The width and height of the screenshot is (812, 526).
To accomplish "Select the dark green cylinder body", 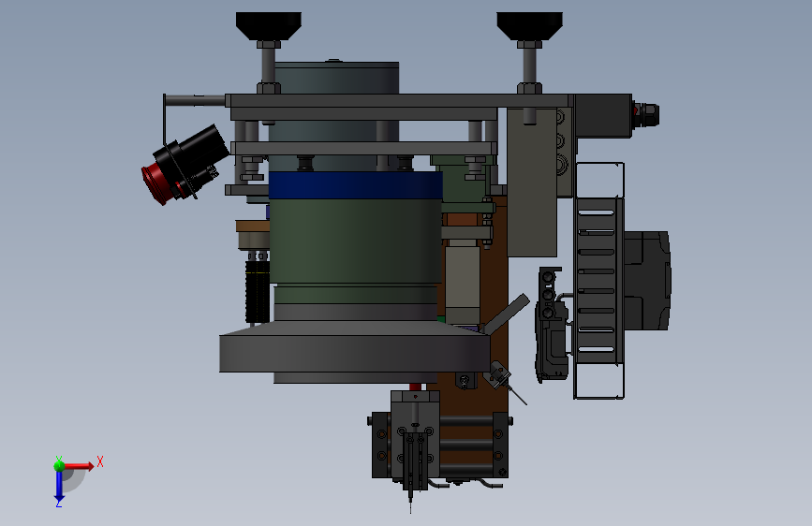I will [x=355, y=241].
